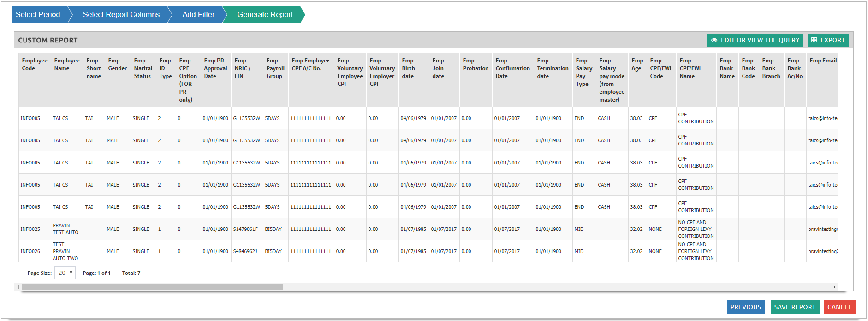Click the Emp Gender column header

pos(117,65)
